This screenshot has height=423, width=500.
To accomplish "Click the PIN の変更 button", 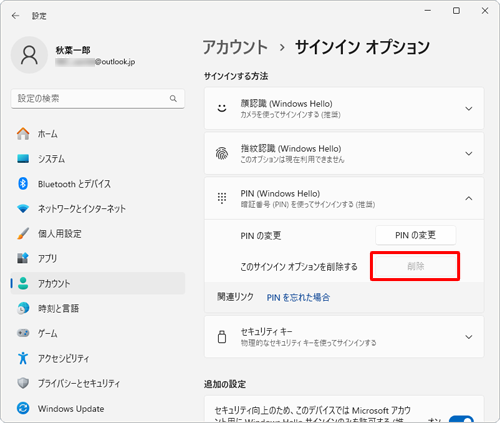I will click(x=416, y=235).
